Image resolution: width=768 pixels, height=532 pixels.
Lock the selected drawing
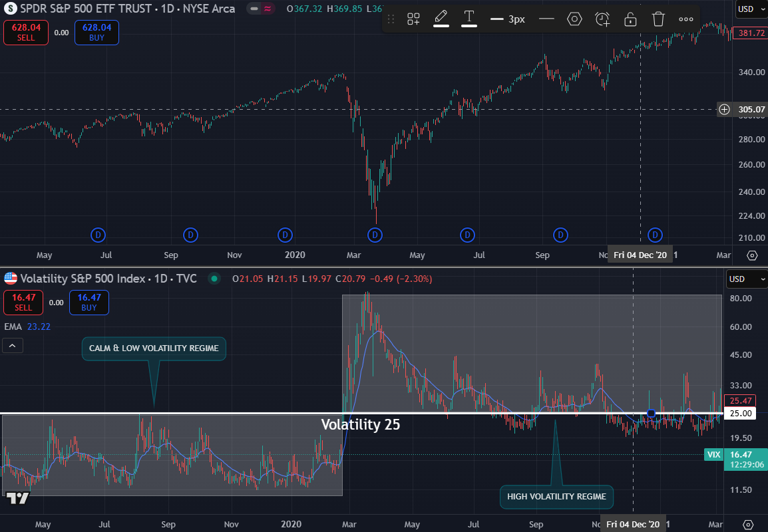630,19
